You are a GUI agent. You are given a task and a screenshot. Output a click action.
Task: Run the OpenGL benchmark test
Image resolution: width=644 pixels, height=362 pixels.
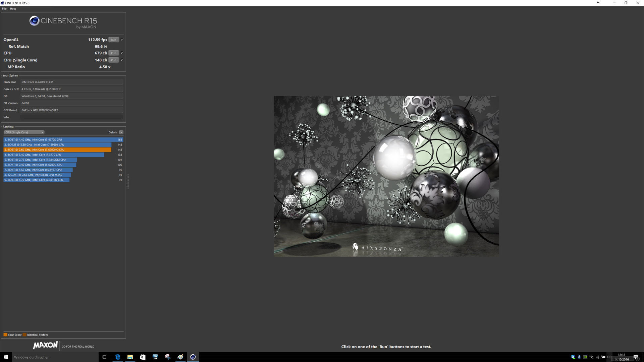pos(113,40)
